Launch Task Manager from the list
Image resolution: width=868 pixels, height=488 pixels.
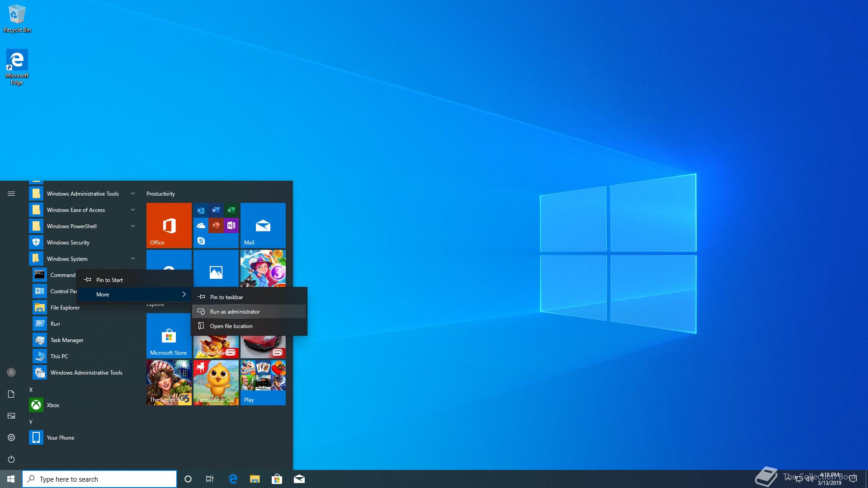click(x=85, y=340)
